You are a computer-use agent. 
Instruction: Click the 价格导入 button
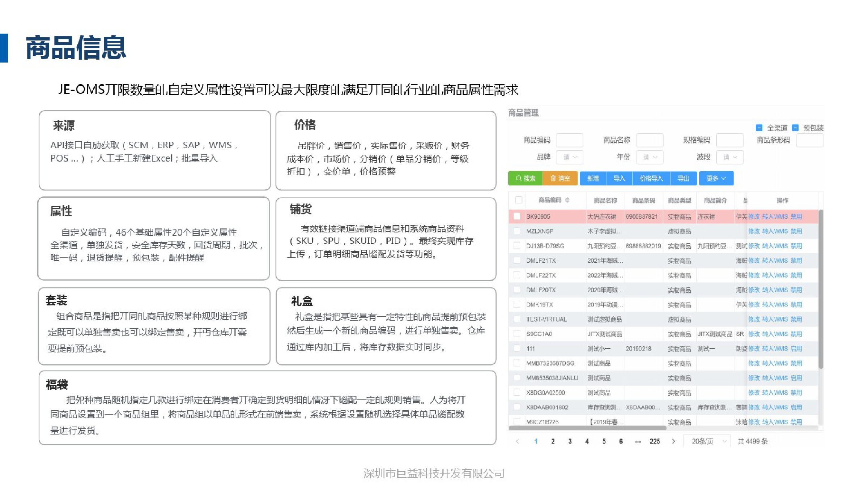point(651,178)
